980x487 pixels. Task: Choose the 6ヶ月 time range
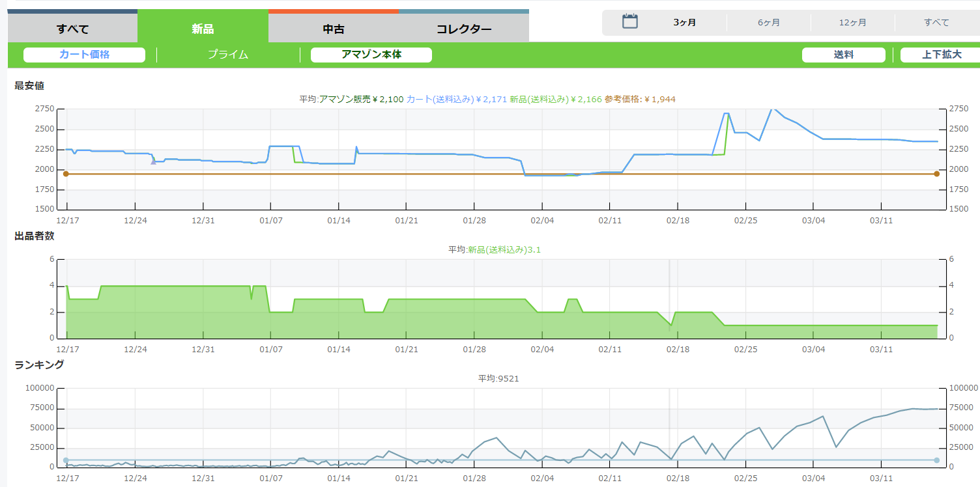[x=768, y=23]
